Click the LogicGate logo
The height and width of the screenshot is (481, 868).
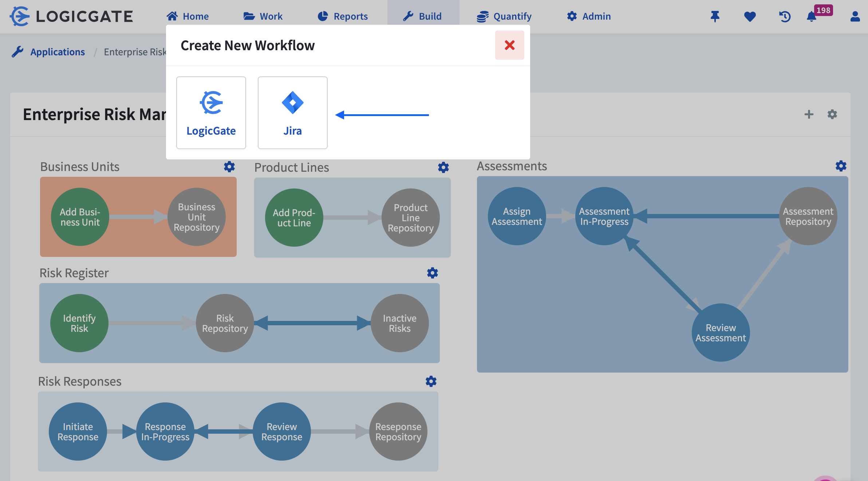pos(71,16)
